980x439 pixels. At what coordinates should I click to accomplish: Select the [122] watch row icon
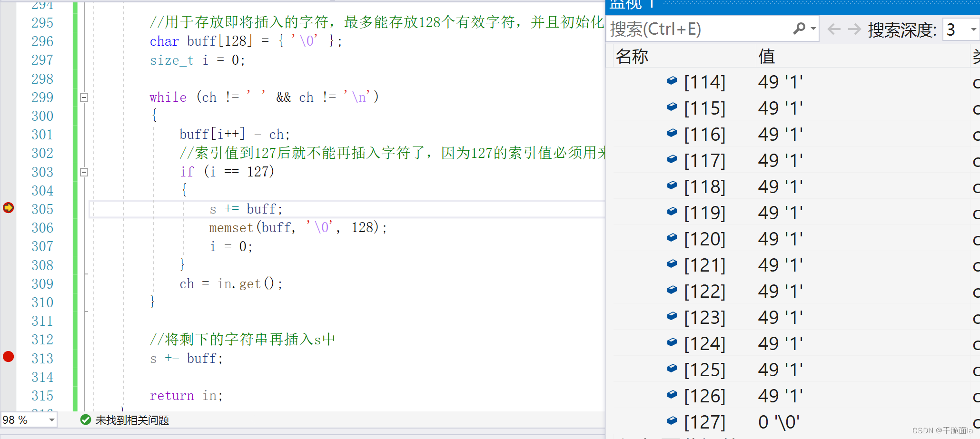click(x=672, y=290)
